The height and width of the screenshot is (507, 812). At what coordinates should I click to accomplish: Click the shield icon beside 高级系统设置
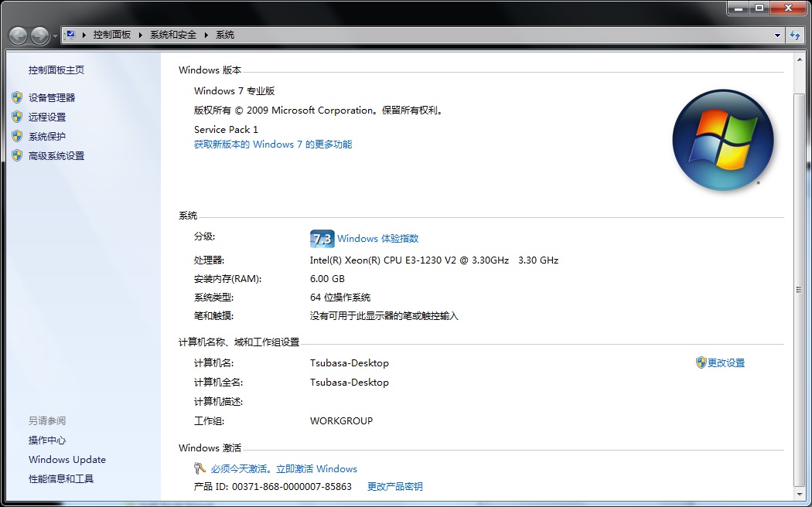click(17, 155)
